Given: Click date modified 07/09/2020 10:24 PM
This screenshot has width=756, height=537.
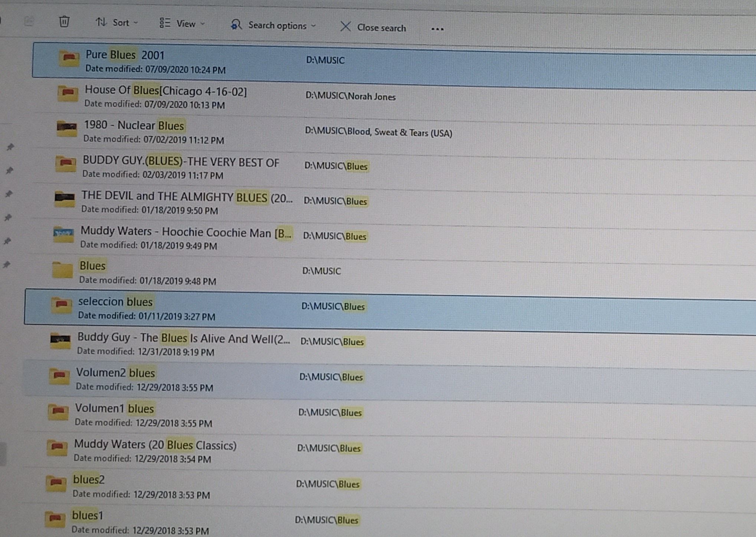Looking at the screenshot, I should click(156, 69).
